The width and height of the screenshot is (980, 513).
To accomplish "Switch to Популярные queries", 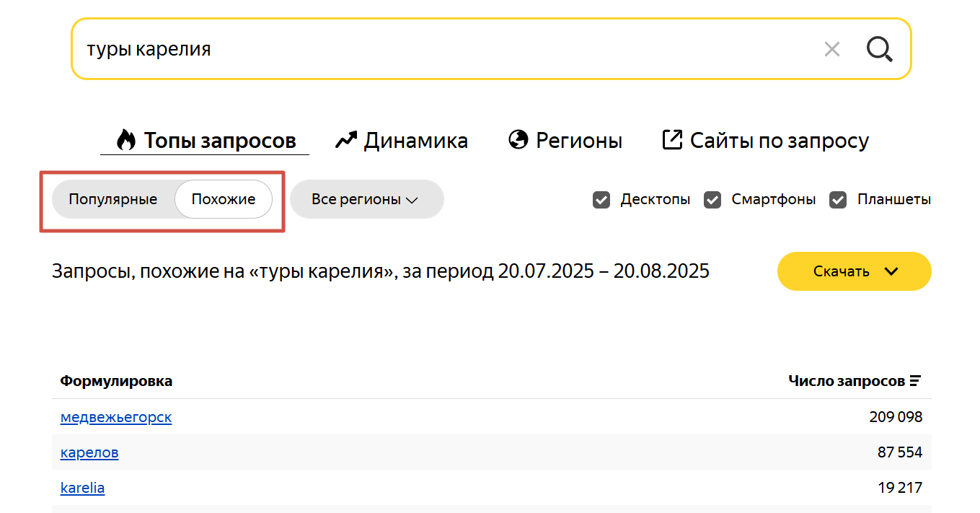I will (114, 199).
